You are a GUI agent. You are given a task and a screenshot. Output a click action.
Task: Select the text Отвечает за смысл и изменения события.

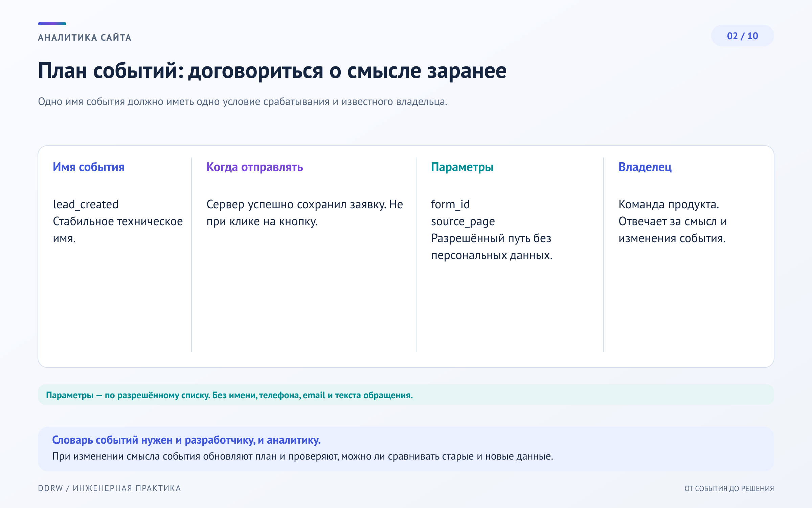click(x=673, y=230)
